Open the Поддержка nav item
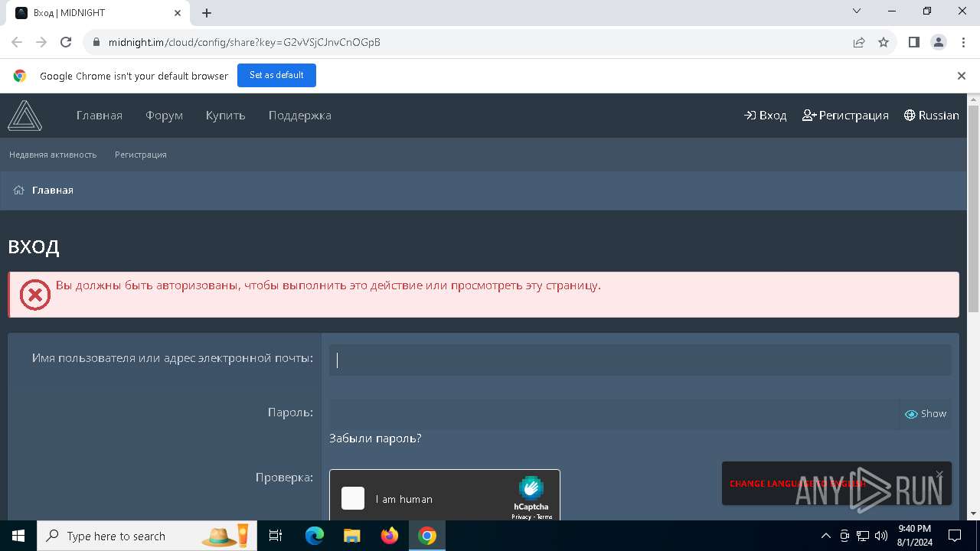The height and width of the screenshot is (551, 980). click(x=299, y=116)
